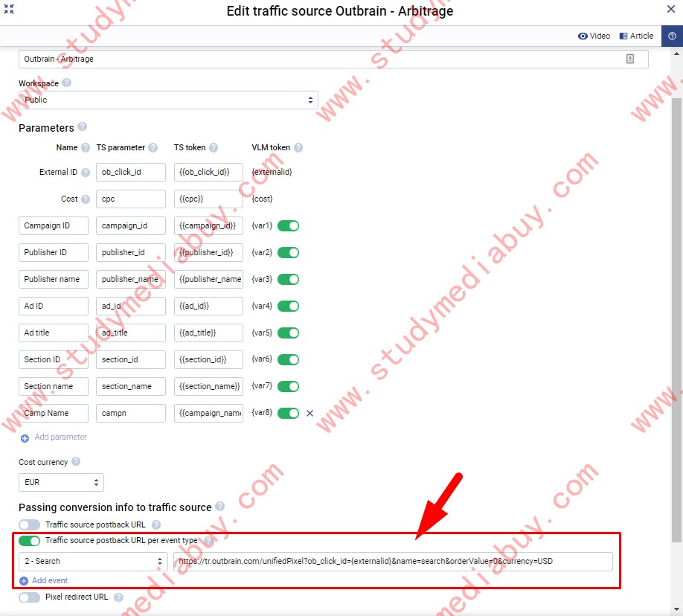The image size is (683, 616).
Task: Click the {{publisher_id}} TS token field
Action: coord(208,252)
